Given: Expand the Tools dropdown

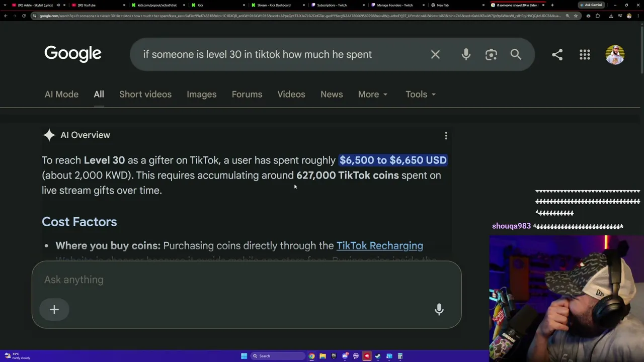Looking at the screenshot, I should [421, 95].
